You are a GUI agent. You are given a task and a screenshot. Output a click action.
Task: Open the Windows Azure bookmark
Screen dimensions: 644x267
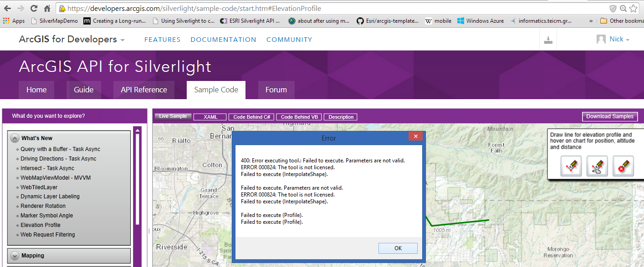pyautogui.click(x=480, y=20)
